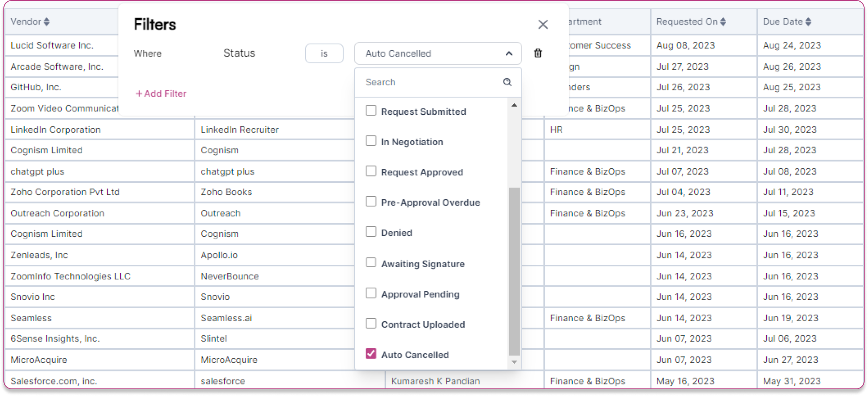Screen dimensions: 868x396
Task: Click vendor cell Zoom Video Communications
Action: point(64,108)
